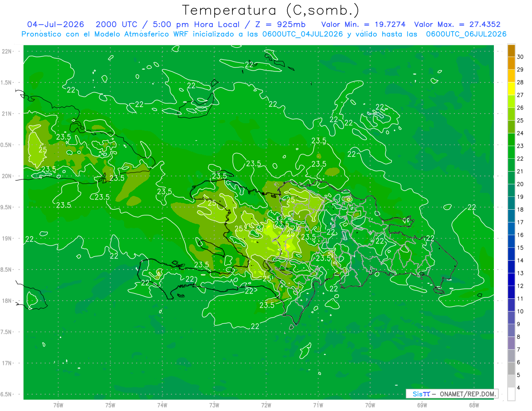Click the title "Temperatura (C,somb.)"

click(x=271, y=10)
